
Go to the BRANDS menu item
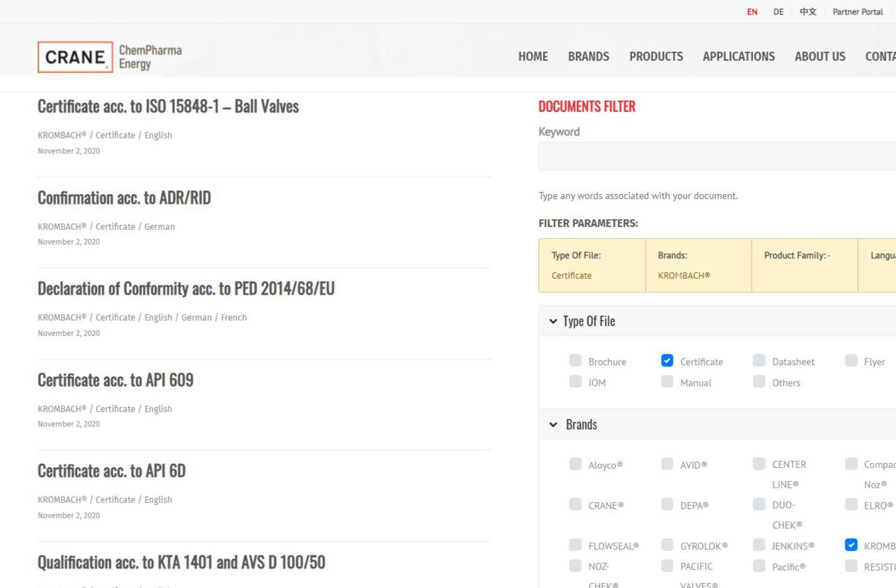click(x=588, y=57)
